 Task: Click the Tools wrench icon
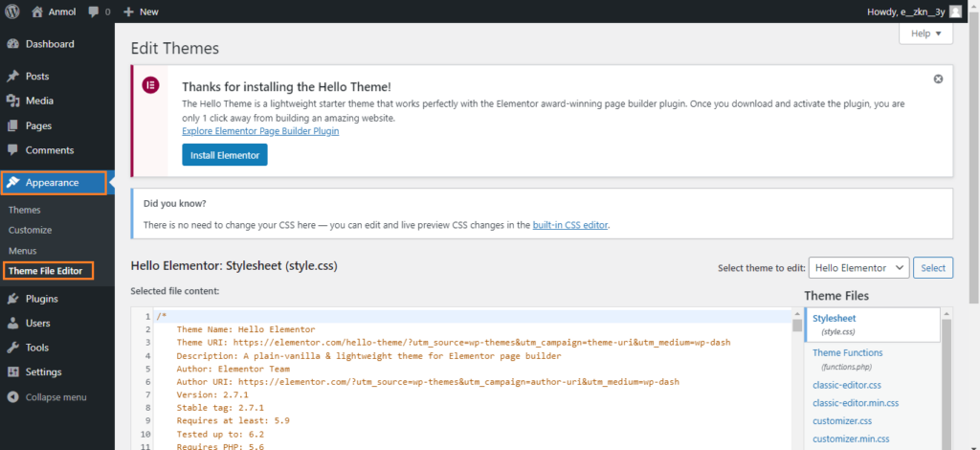click(x=12, y=348)
